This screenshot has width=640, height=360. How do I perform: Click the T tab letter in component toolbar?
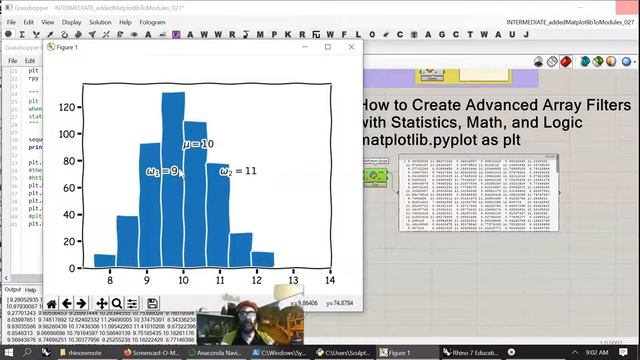470,35
